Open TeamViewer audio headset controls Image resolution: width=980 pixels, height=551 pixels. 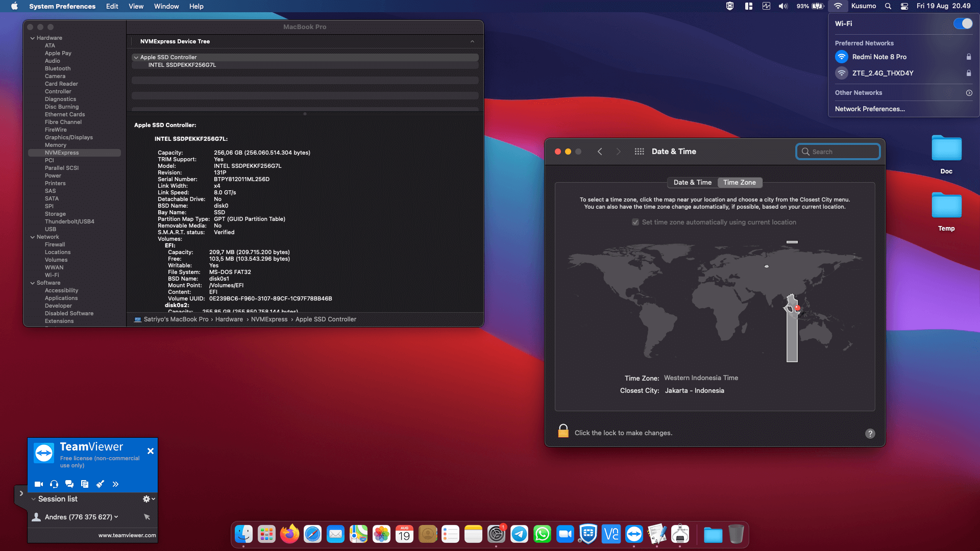click(54, 484)
